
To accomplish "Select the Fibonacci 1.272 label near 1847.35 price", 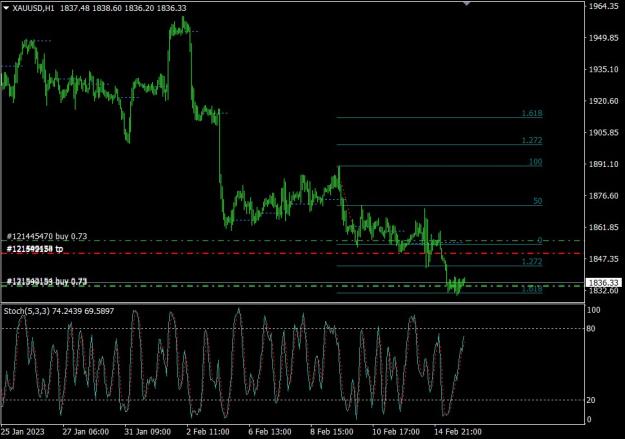I will [x=532, y=262].
